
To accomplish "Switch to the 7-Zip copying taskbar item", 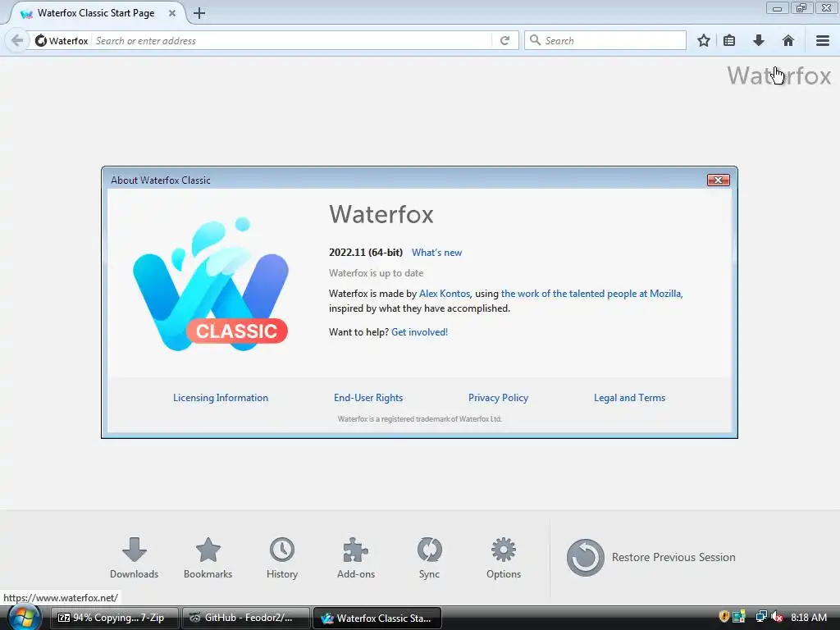I will pyautogui.click(x=115, y=618).
